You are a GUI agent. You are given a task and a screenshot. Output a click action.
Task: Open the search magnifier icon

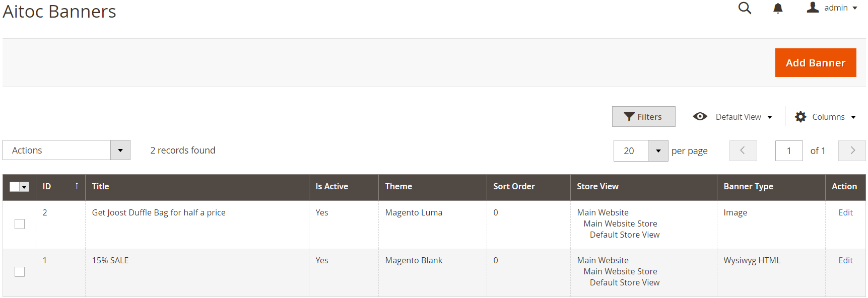pos(745,8)
